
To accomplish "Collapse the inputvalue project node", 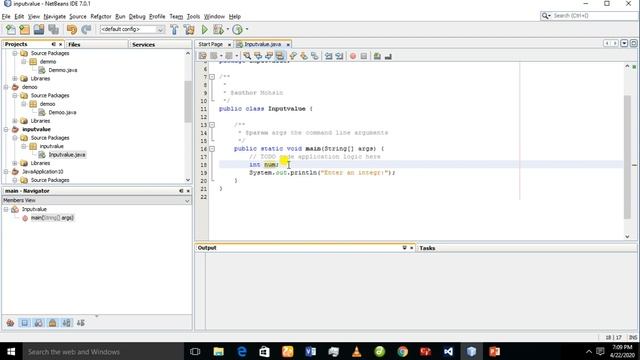I will [6, 129].
